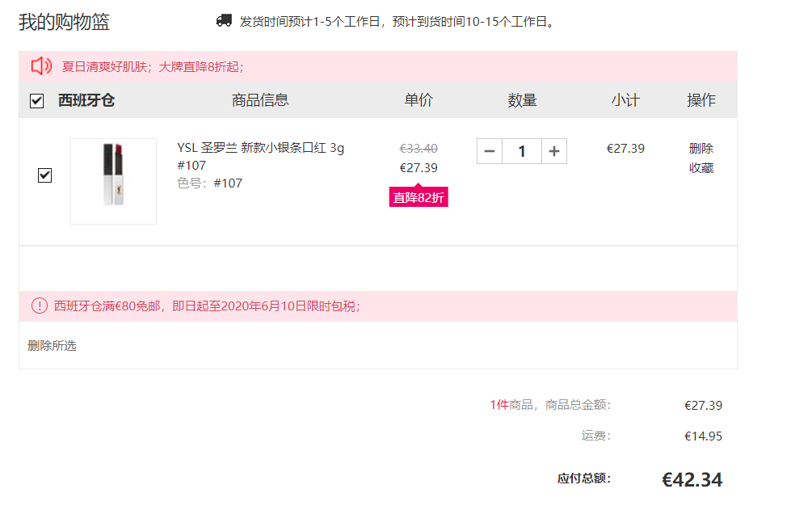
Task: Click the 直降82折 discount badge
Action: pyautogui.click(x=419, y=197)
